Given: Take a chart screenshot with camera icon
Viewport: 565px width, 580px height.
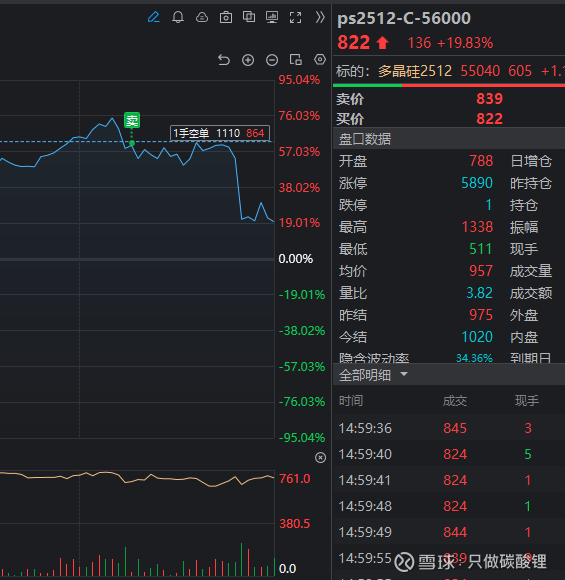Looking at the screenshot, I should (226, 17).
